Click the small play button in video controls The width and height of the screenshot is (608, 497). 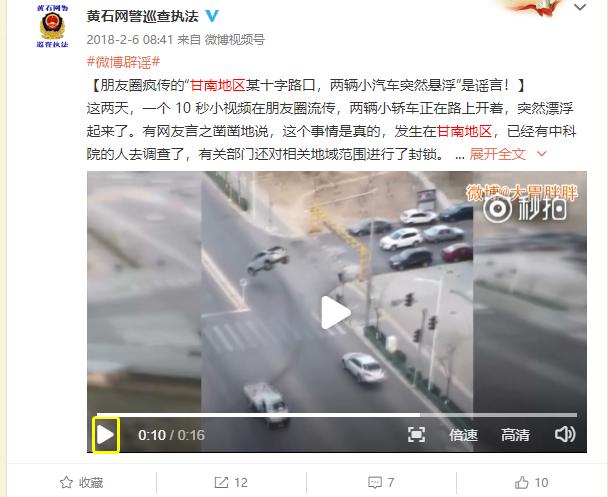(105, 435)
